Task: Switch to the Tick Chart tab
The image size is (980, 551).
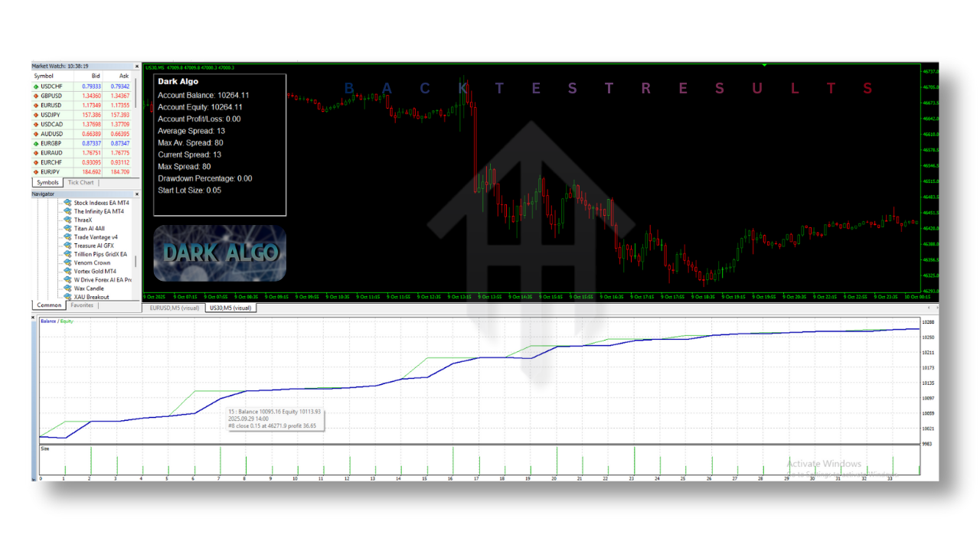Action: tap(80, 183)
